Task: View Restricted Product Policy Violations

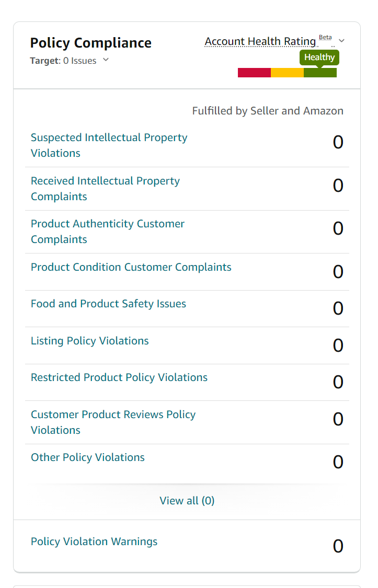Action: 119,377
